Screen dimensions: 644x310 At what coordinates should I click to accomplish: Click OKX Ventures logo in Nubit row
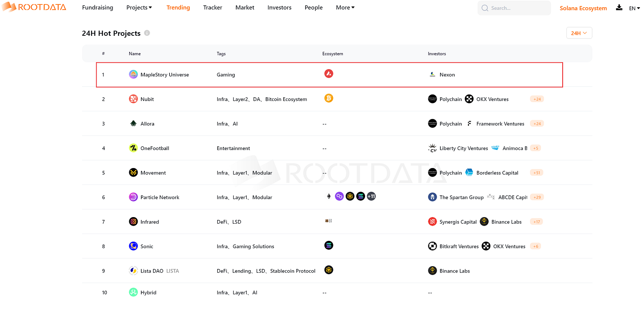tap(469, 99)
